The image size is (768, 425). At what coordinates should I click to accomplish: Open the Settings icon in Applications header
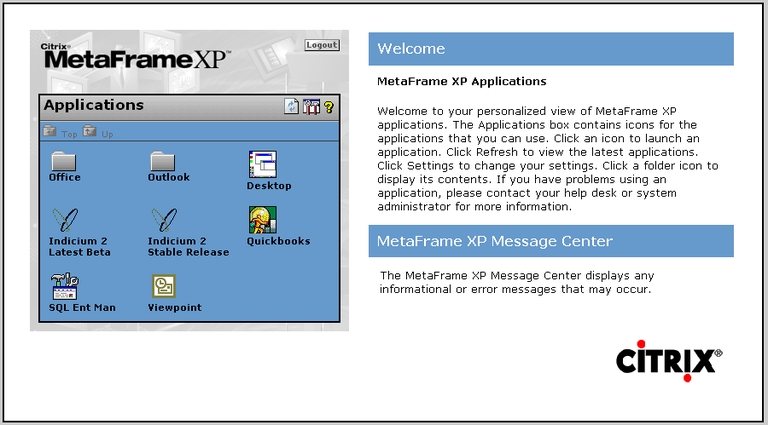pos(310,107)
